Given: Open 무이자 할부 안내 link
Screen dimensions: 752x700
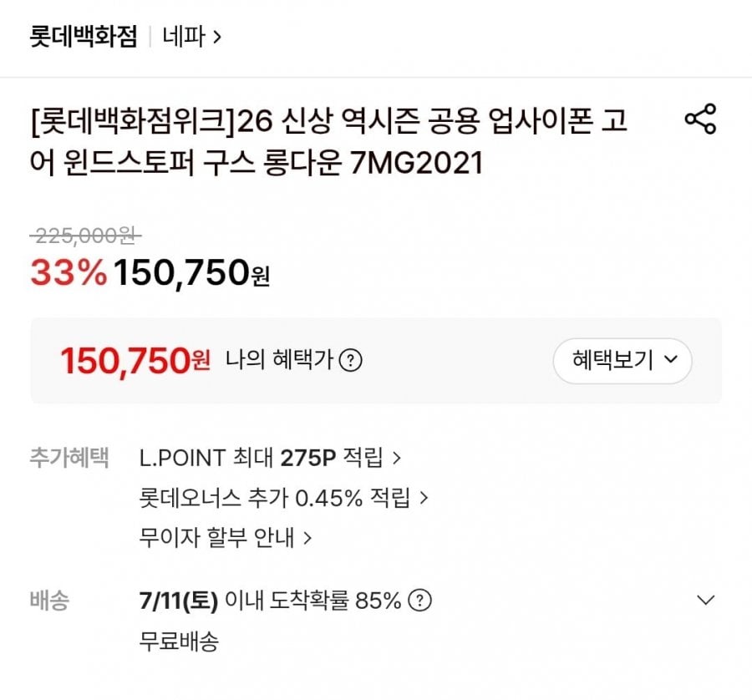Looking at the screenshot, I should coord(216,538).
